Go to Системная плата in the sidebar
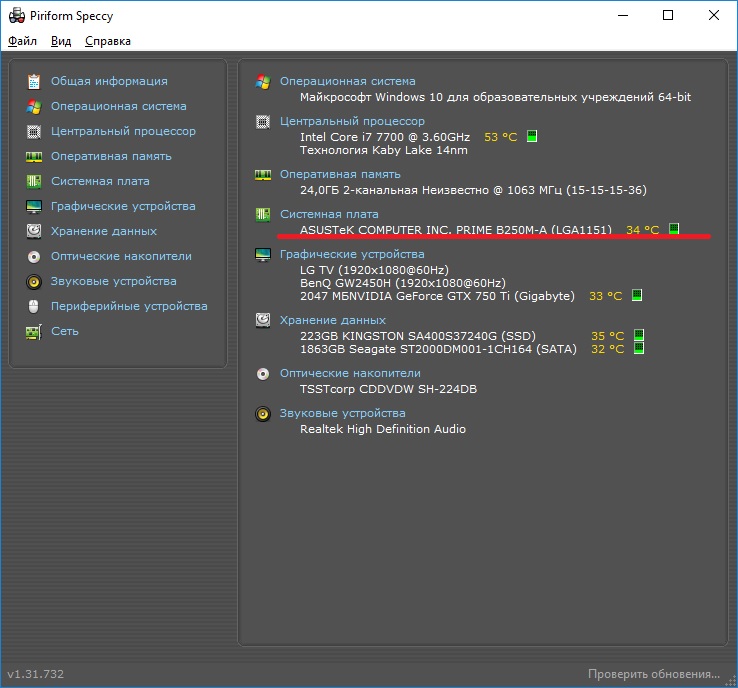738x688 pixels. tap(100, 181)
